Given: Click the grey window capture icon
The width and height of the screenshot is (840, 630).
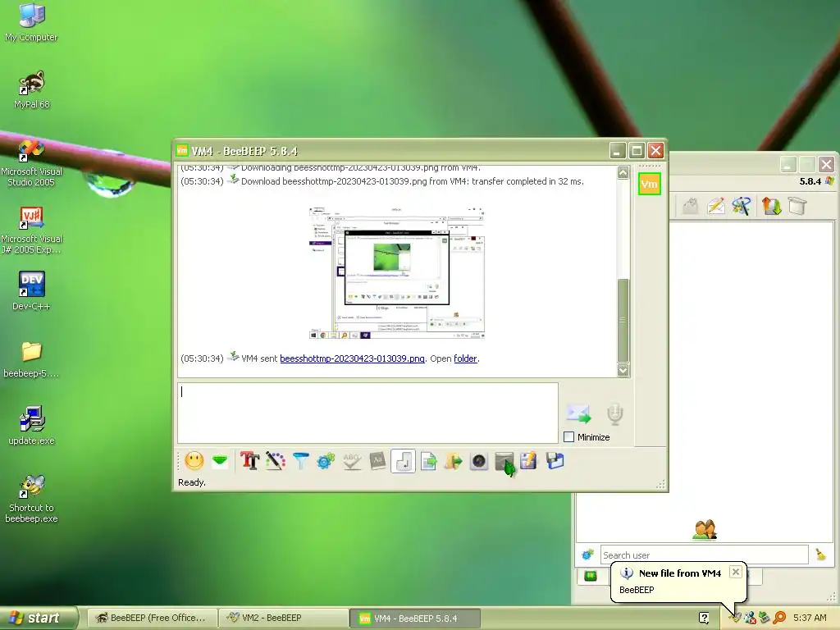Looking at the screenshot, I should [504, 462].
